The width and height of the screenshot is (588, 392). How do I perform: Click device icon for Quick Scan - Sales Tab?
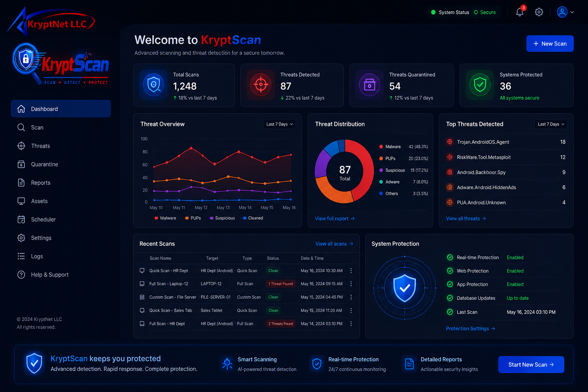tap(142, 310)
